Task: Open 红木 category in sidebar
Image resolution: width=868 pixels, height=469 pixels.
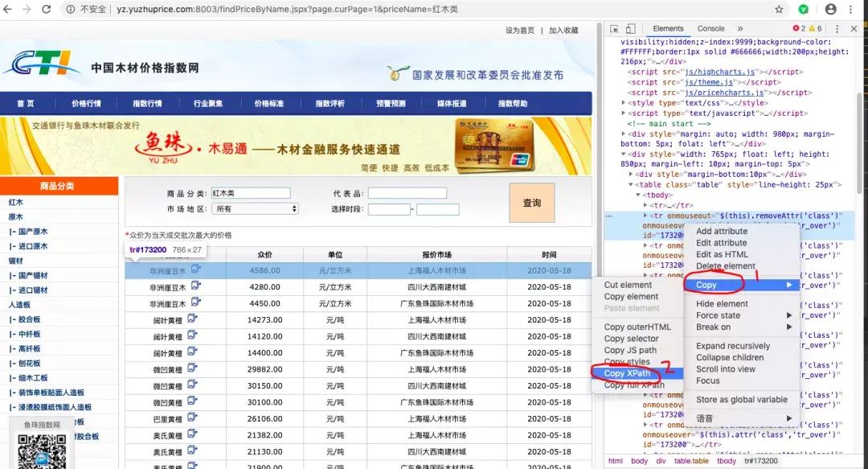Action: tap(15, 203)
